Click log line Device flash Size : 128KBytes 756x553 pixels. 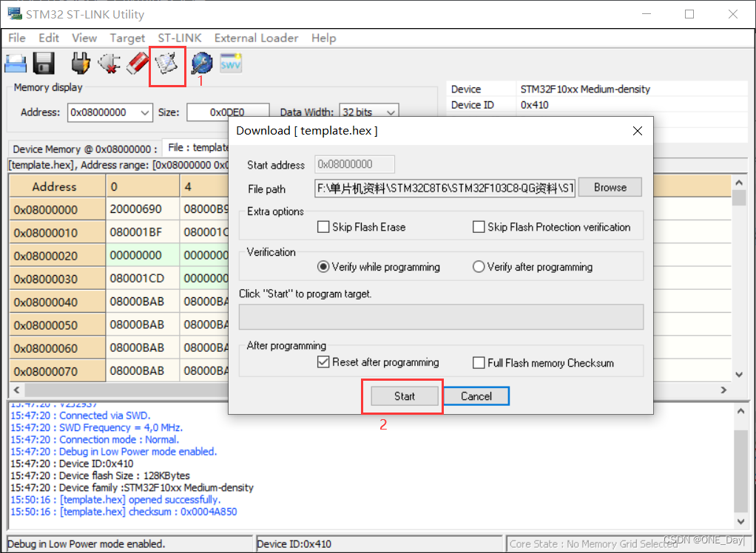coord(101,475)
